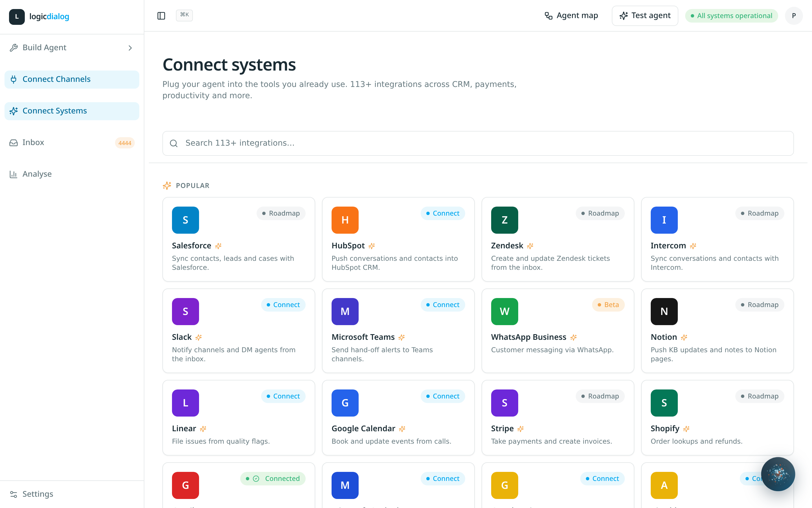
Task: Click the blue M icon in bottom row
Action: pyautogui.click(x=345, y=485)
